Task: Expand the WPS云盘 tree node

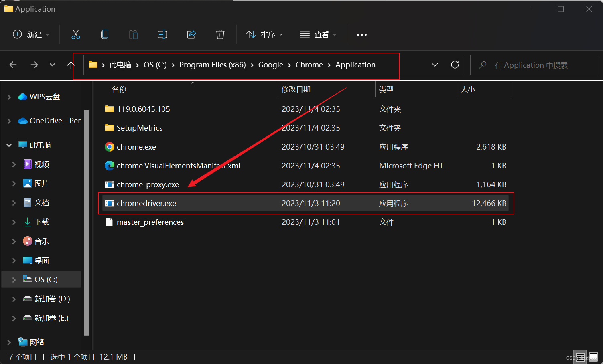Action: (9, 97)
